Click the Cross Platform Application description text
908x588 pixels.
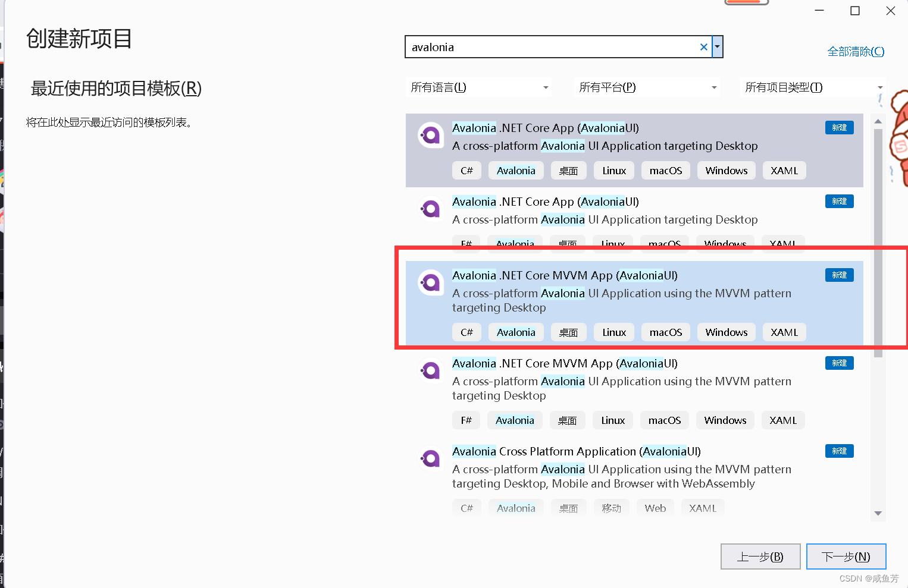click(x=622, y=476)
